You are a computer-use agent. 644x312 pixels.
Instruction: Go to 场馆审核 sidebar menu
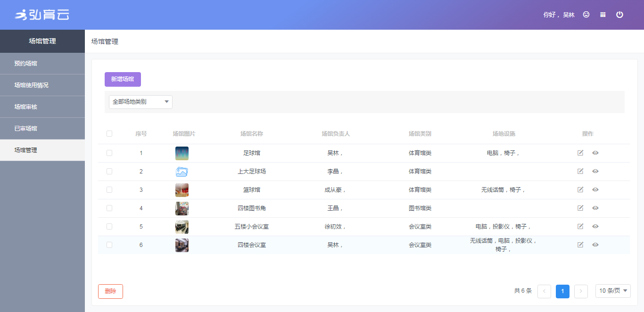pos(26,107)
